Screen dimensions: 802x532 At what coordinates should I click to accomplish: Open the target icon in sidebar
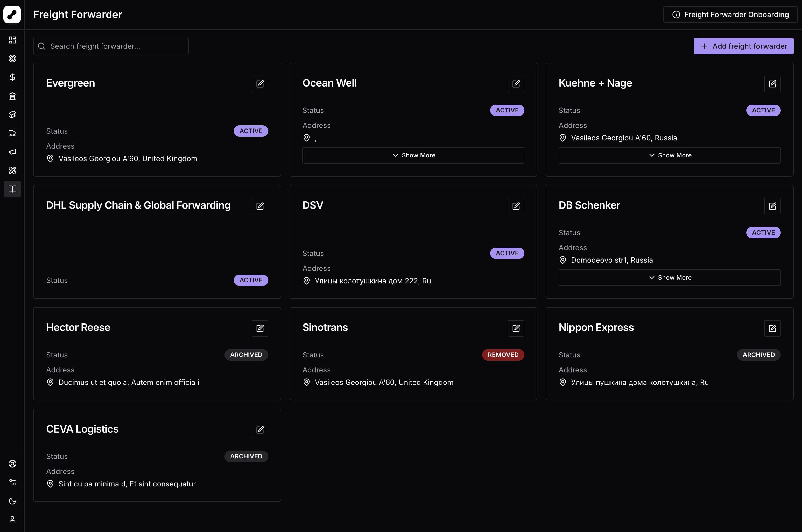(12, 59)
